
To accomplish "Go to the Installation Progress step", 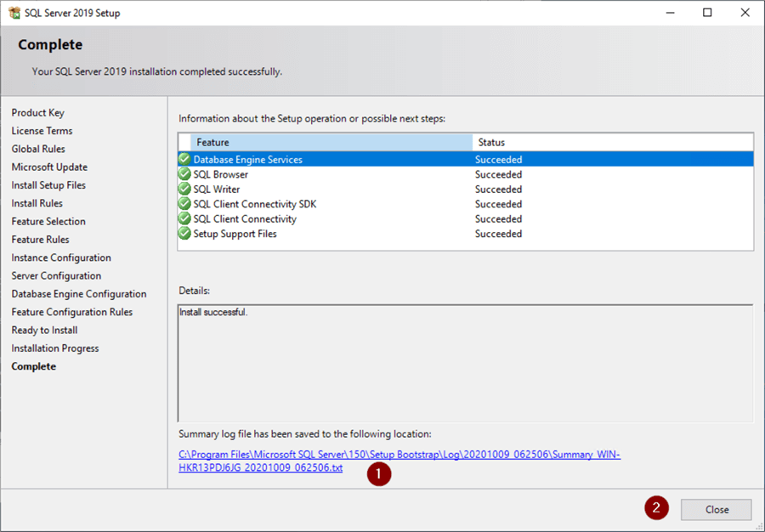I will [55, 348].
